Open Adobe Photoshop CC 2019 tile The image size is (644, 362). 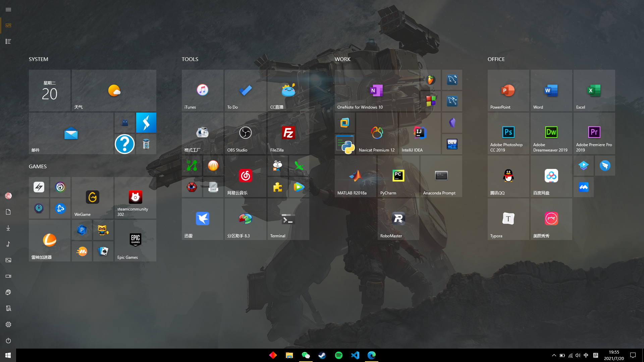click(x=508, y=133)
